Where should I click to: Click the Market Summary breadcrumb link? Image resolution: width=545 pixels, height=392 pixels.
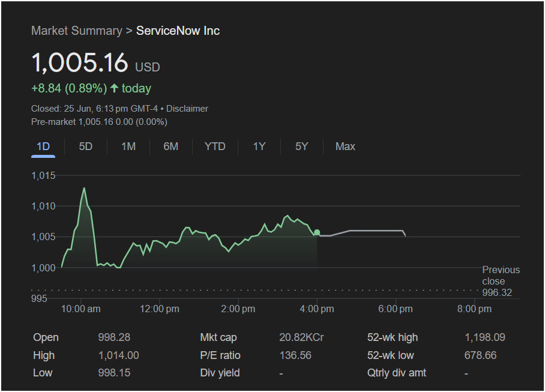(77, 31)
